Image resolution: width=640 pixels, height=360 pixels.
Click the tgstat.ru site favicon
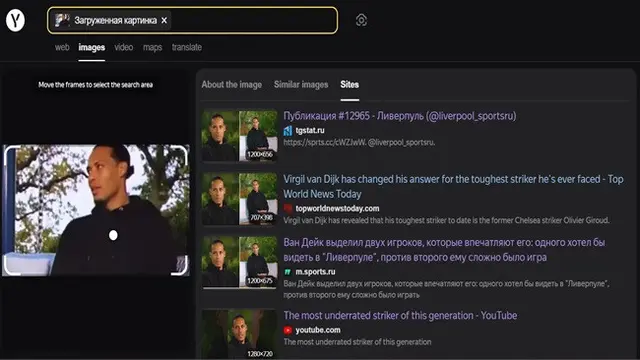pos(288,131)
